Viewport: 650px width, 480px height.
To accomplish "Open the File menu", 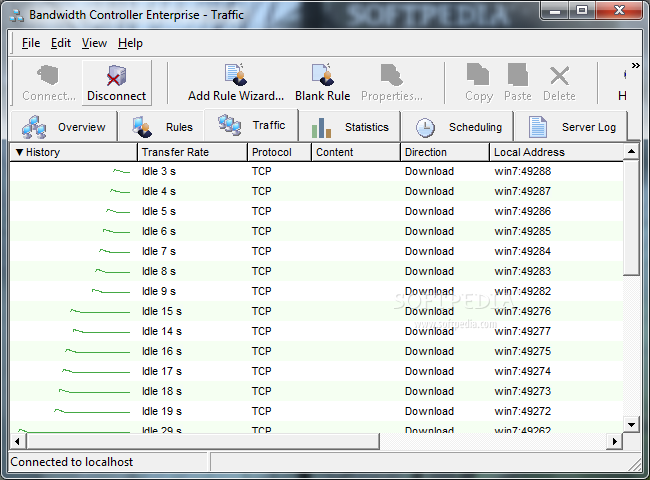I will [x=31, y=43].
